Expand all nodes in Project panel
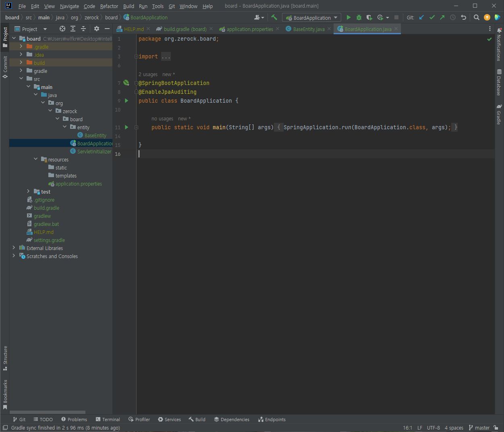504x432 pixels. point(73,29)
